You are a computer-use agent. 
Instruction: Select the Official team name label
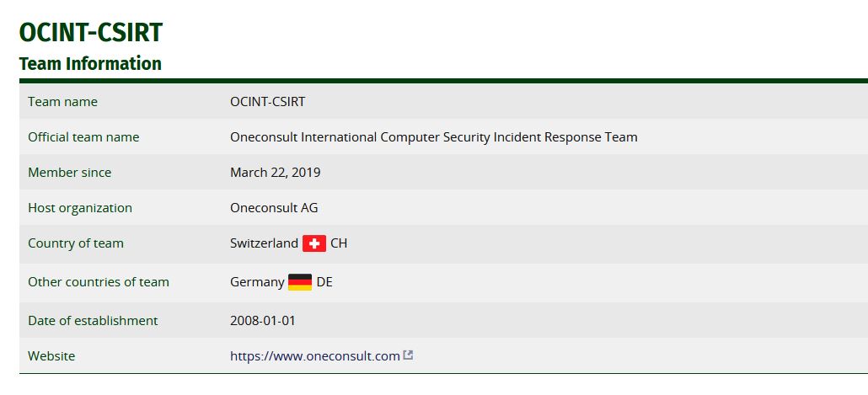pos(83,137)
